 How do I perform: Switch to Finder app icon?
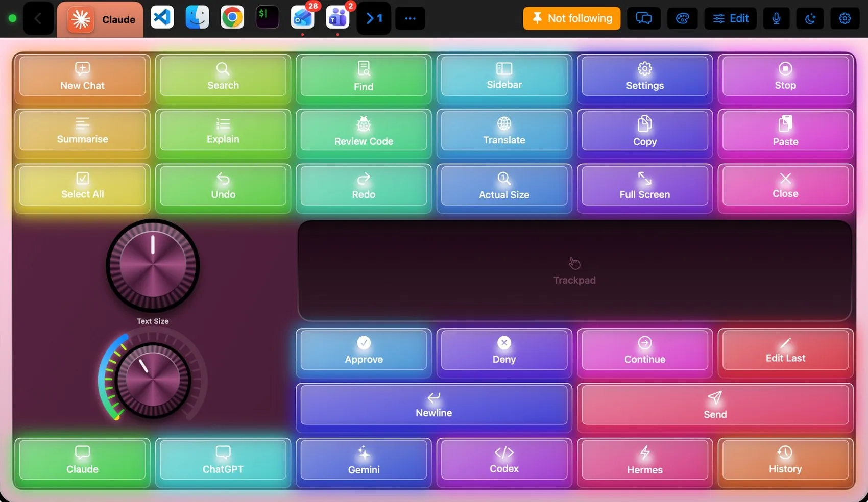[197, 18]
